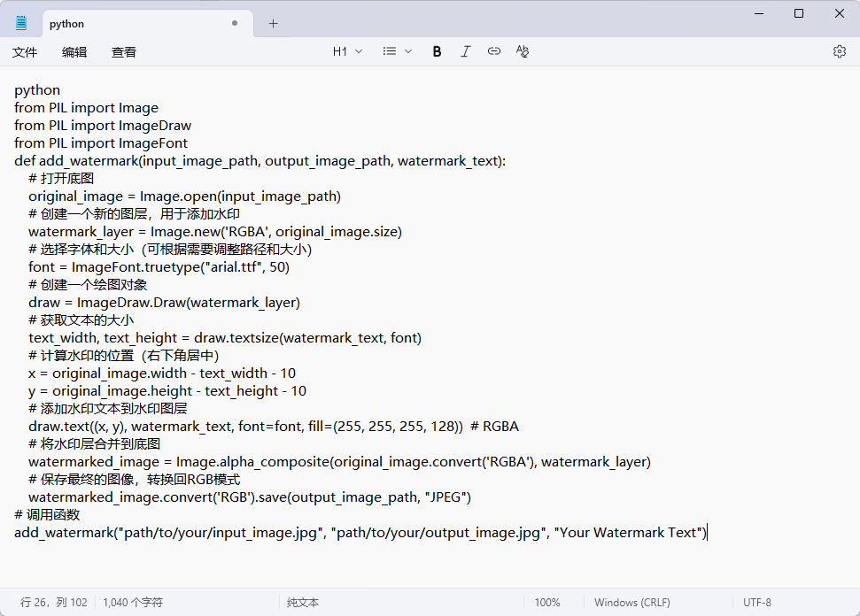Add a new tab with plus button

[273, 24]
